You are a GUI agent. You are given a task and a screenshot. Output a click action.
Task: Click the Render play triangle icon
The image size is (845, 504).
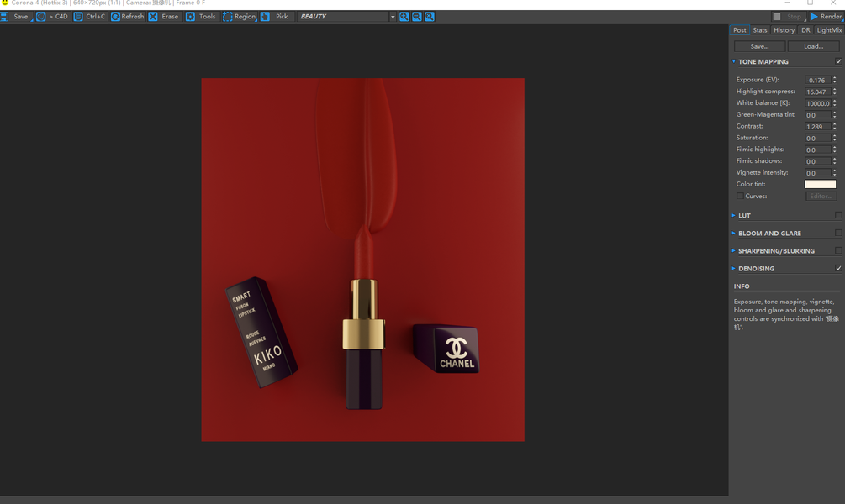point(814,17)
